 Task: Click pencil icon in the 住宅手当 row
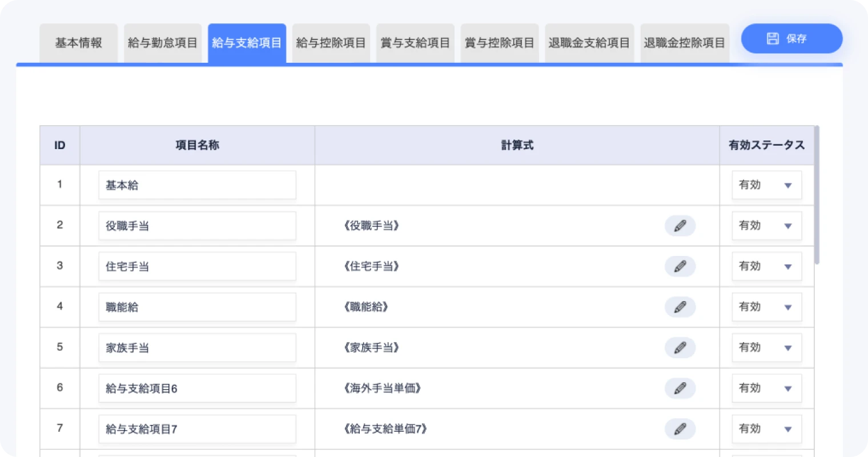(680, 266)
